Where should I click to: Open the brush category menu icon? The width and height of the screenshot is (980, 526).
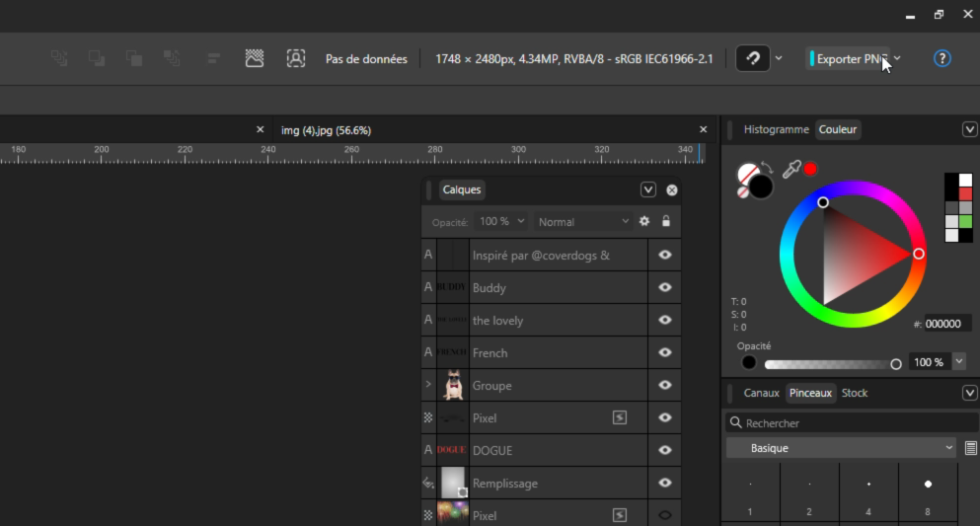(x=971, y=448)
